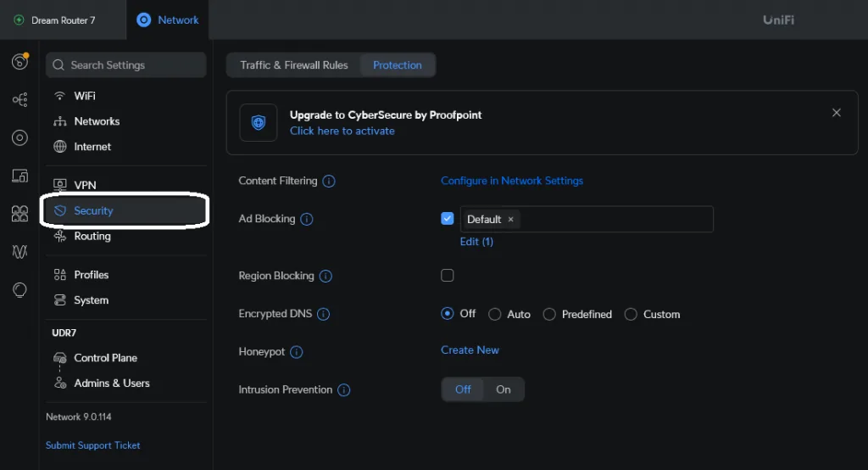Click the Network app circle icon
This screenshot has width=868, height=470.
point(144,20)
